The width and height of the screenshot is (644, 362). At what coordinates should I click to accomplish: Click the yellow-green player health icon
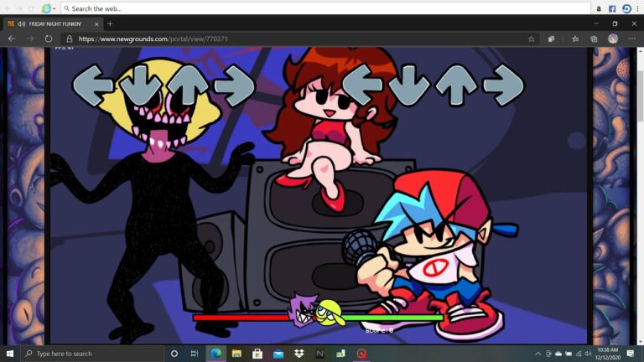tap(330, 313)
